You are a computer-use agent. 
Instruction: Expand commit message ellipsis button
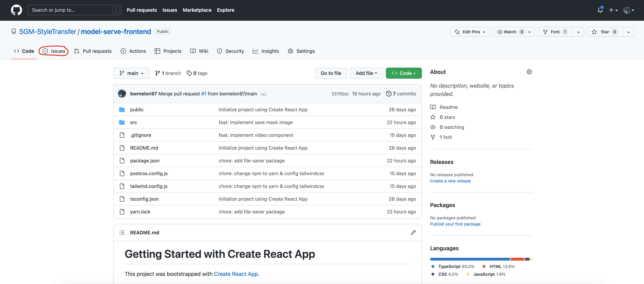coord(263,94)
